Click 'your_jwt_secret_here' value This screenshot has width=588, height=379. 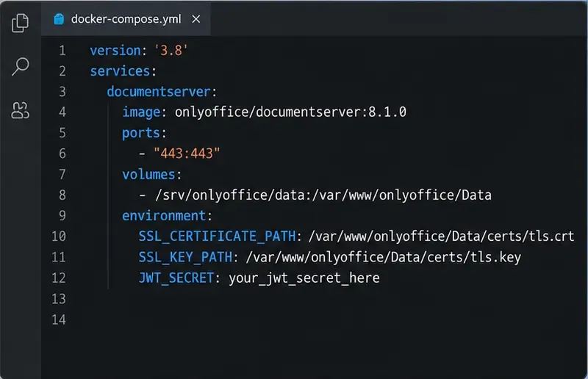tap(304, 278)
